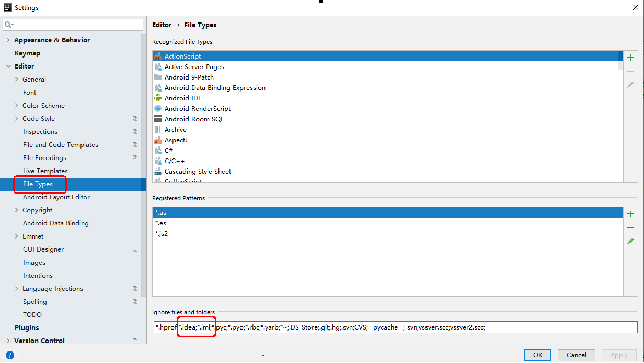
Task: Edit the selected registered pattern
Action: click(630, 241)
